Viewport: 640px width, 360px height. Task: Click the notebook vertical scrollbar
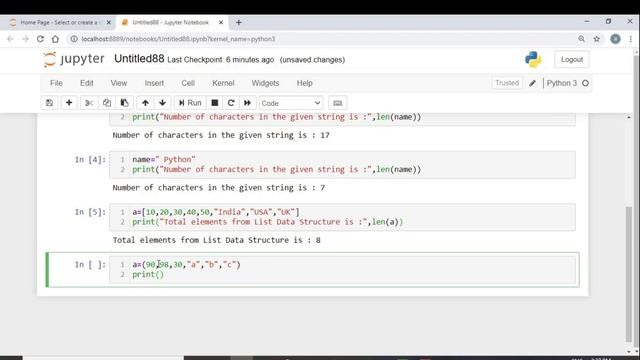coord(629,274)
